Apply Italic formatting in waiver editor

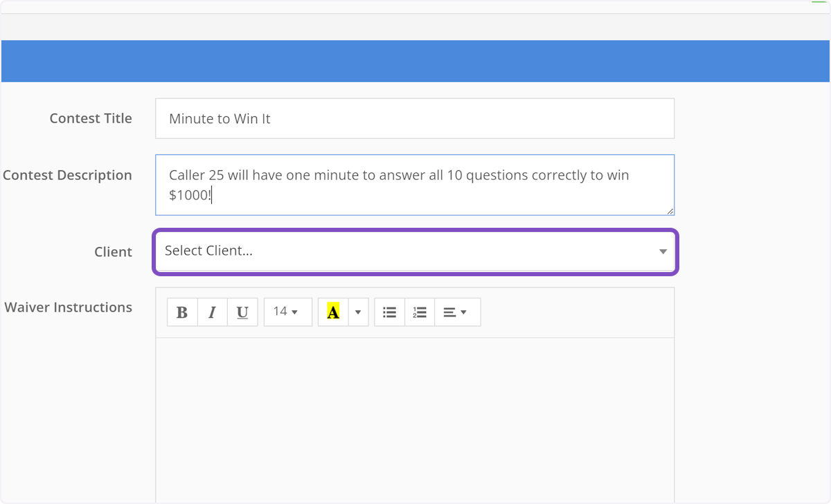tap(212, 312)
